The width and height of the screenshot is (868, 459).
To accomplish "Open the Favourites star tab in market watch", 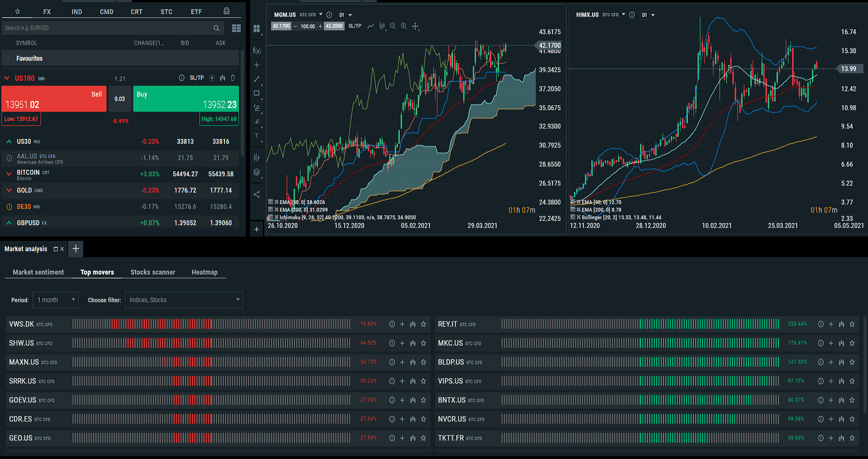I will point(17,11).
